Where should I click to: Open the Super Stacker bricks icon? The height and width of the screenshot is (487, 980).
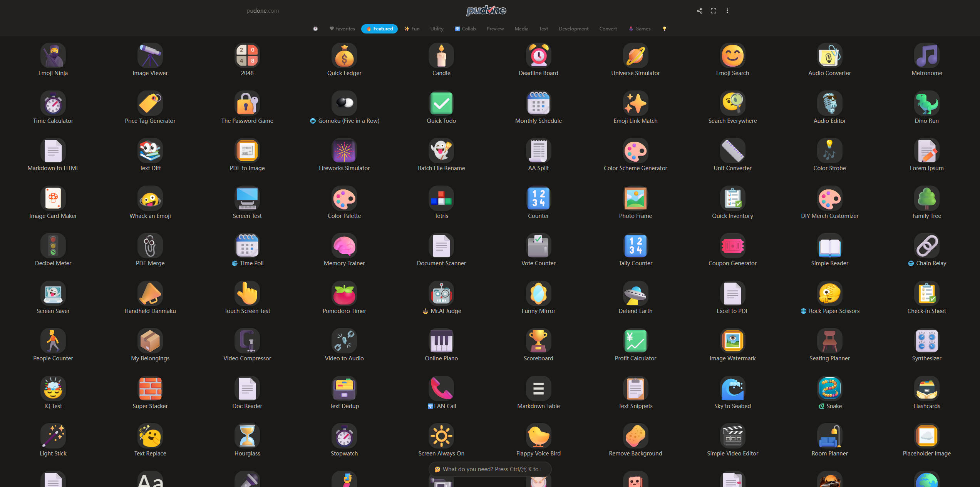150,388
